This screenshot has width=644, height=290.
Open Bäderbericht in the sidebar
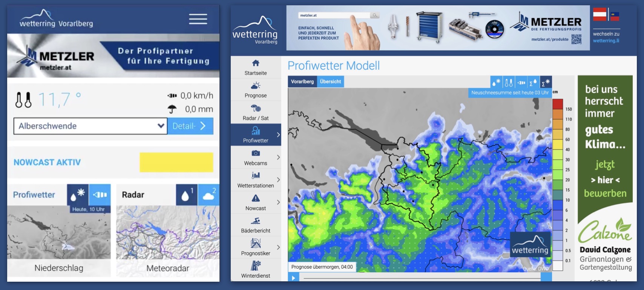pos(256,225)
